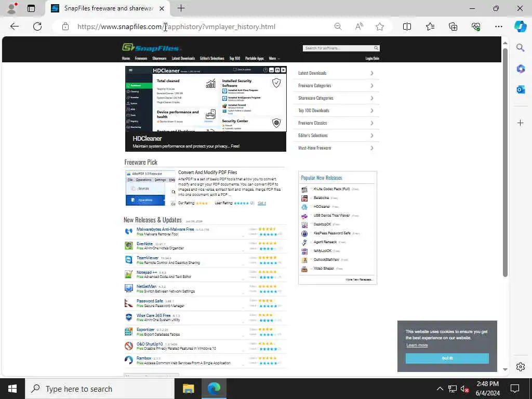Open Outlook in the Edge sidebar
Image resolution: width=532 pixels, height=399 pixels.
tap(521, 89)
